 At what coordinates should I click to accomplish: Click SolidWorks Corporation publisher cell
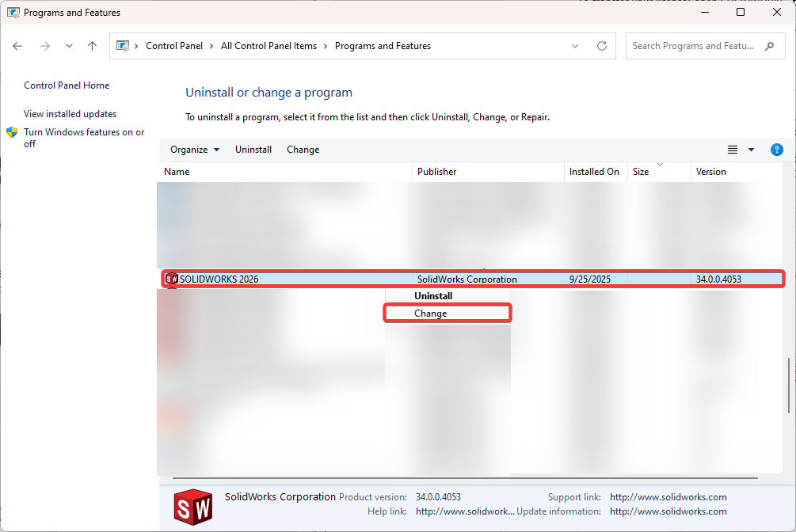click(x=467, y=279)
